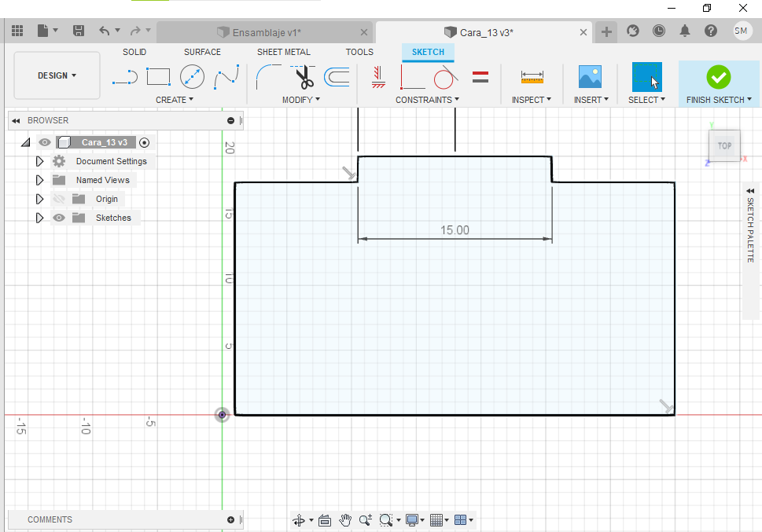
Task: Select the Pan hand tool
Action: [345, 520]
